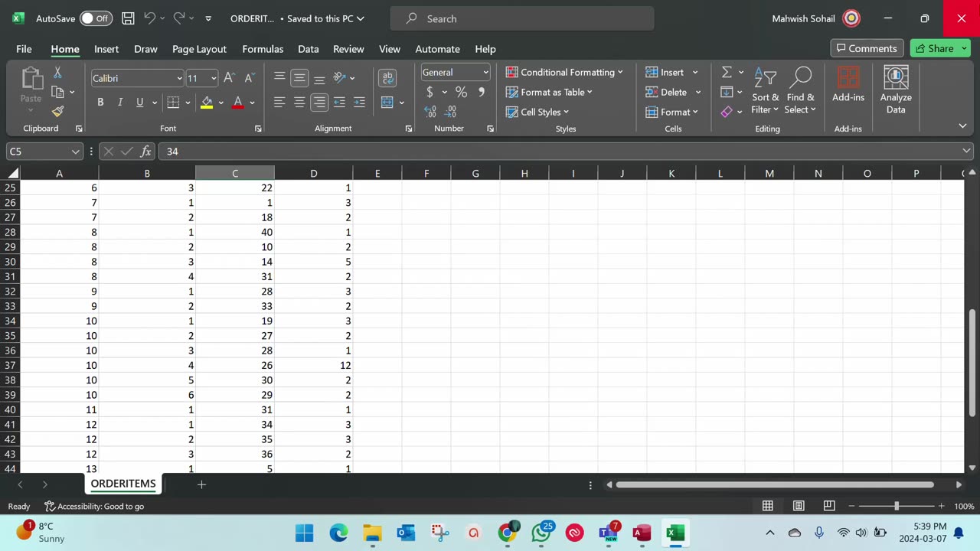
Task: Click the Redo arrow icon
Action: point(179,18)
